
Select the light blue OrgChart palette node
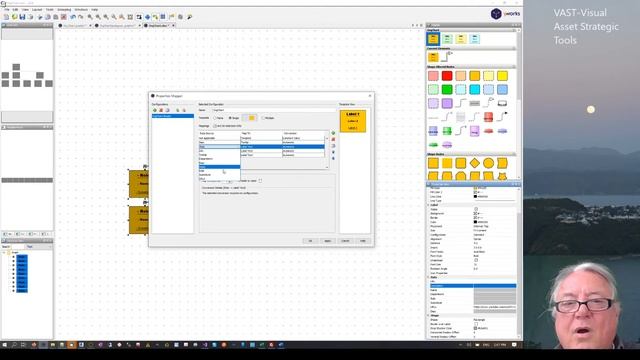click(474, 39)
